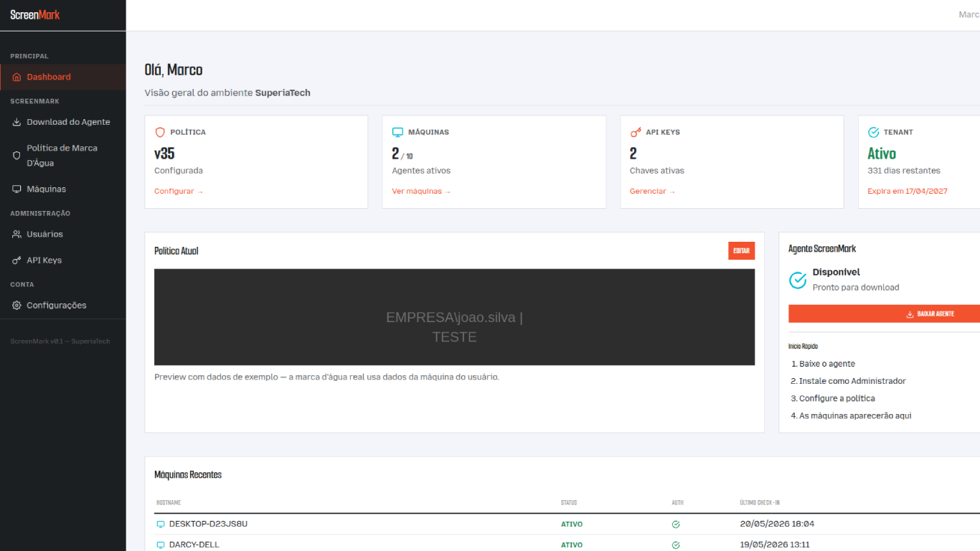The image size is (980, 551).
Task: Click the Chaves ativas label
Action: [x=657, y=171]
